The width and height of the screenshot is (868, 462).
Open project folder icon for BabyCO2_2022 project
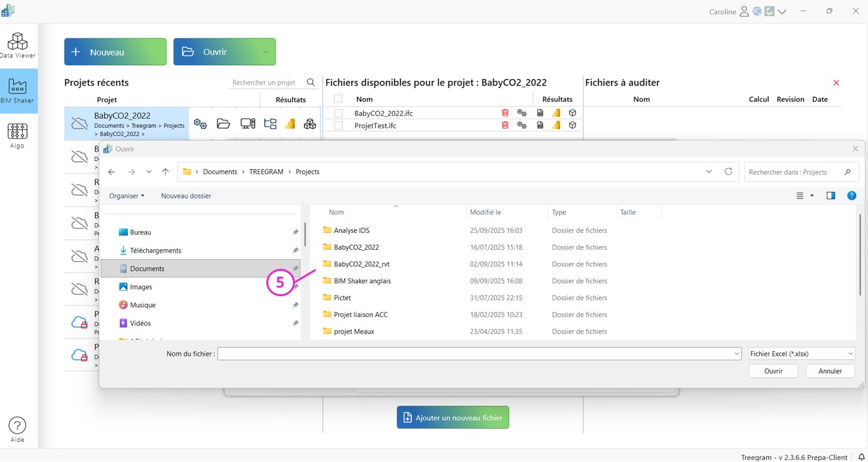click(223, 124)
